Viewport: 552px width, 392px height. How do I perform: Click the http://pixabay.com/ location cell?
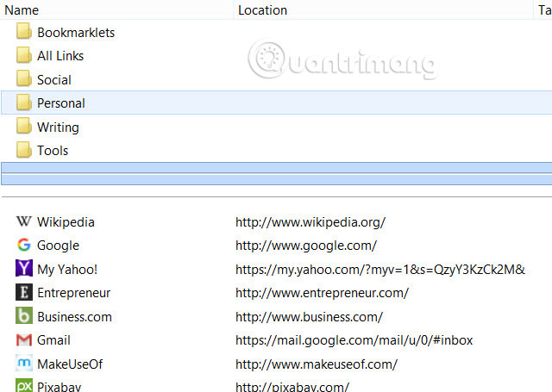click(292, 387)
